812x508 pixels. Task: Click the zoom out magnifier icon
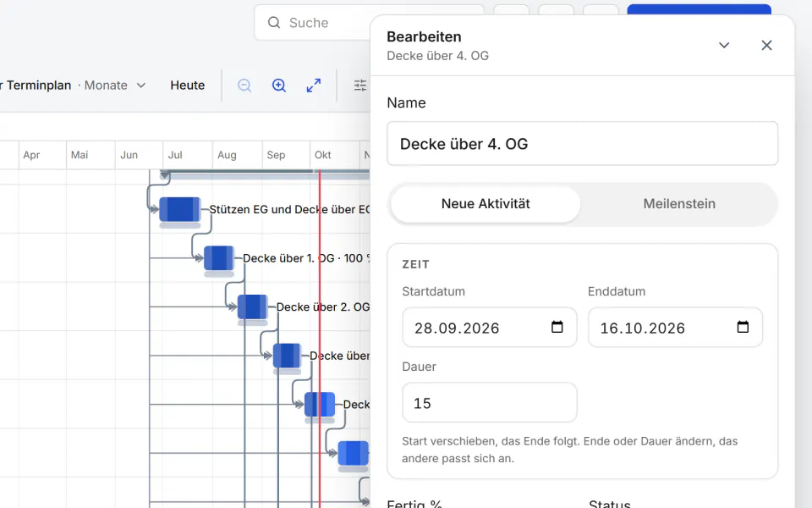(x=244, y=86)
